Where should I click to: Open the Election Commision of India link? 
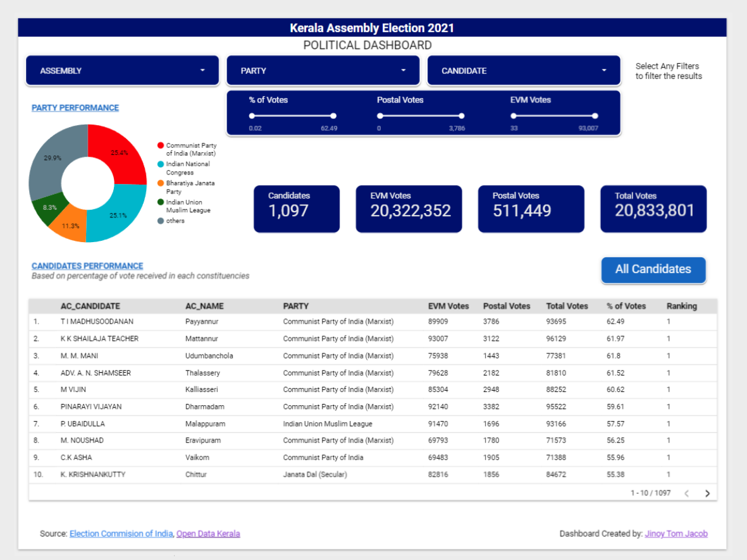coord(121,533)
